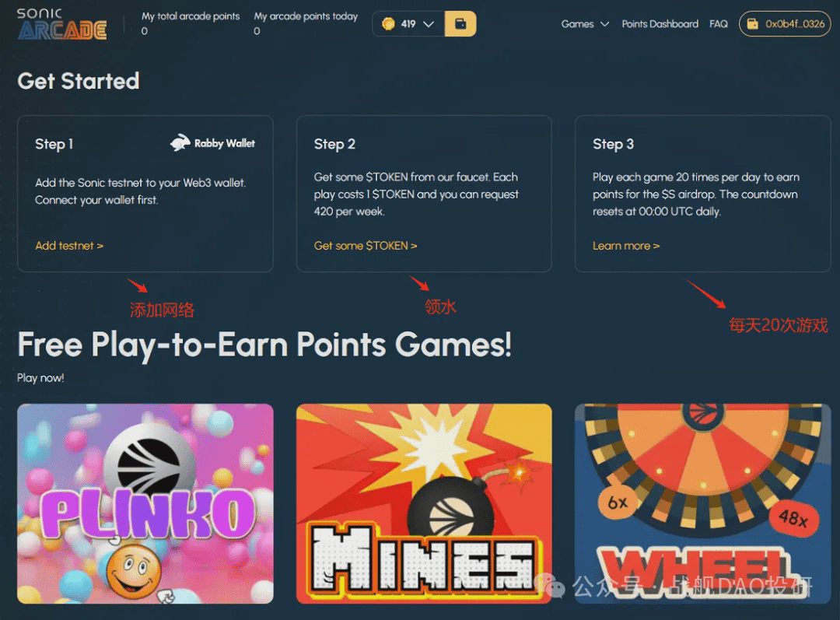Click the Rabby Wallet rabbit icon
840x620 pixels.
pos(180,142)
